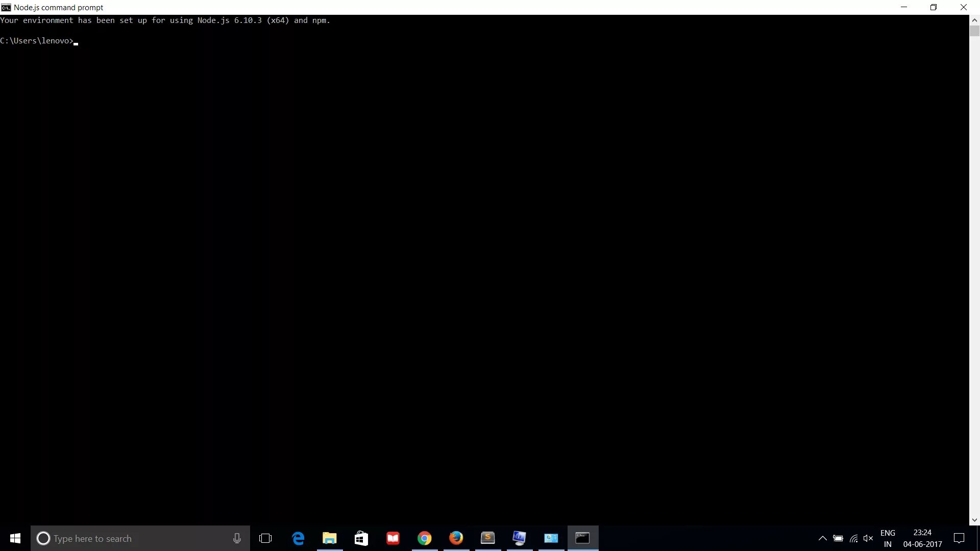980x551 pixels.
Task: Switch to Firefox in the taskbar
Action: pyautogui.click(x=456, y=538)
